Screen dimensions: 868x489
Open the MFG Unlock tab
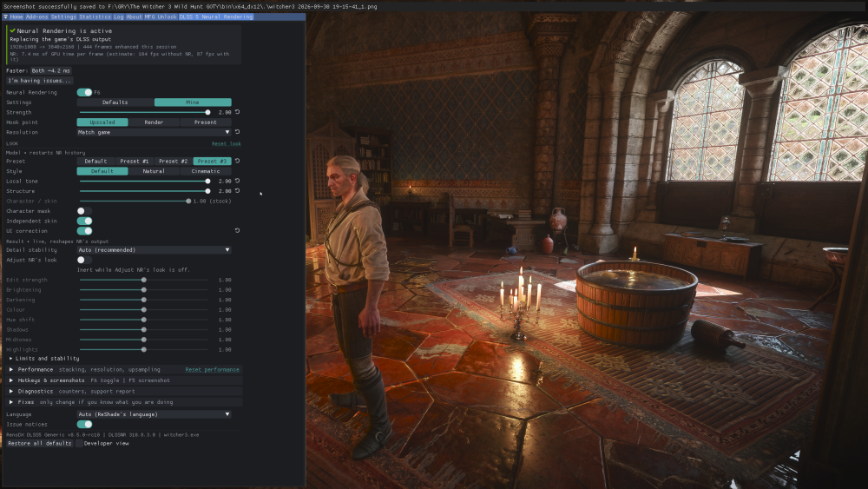tap(161, 17)
